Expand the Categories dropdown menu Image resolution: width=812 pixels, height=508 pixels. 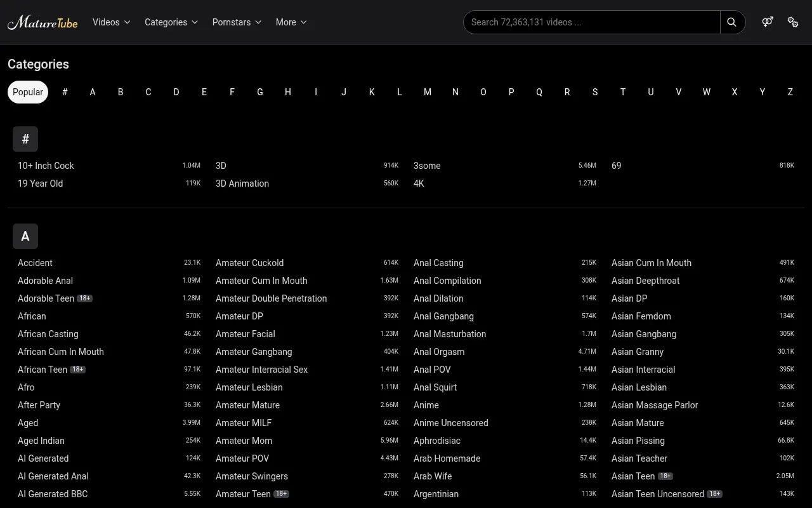(x=171, y=22)
